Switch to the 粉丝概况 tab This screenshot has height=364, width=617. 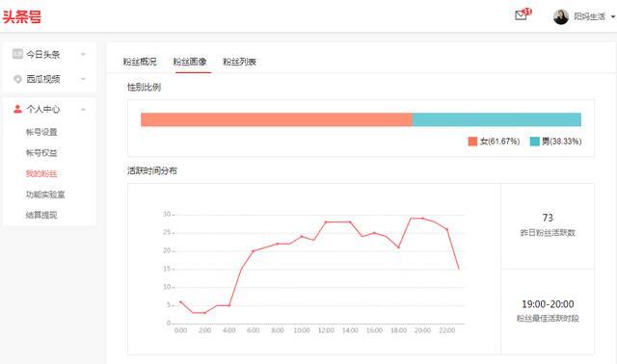(140, 62)
